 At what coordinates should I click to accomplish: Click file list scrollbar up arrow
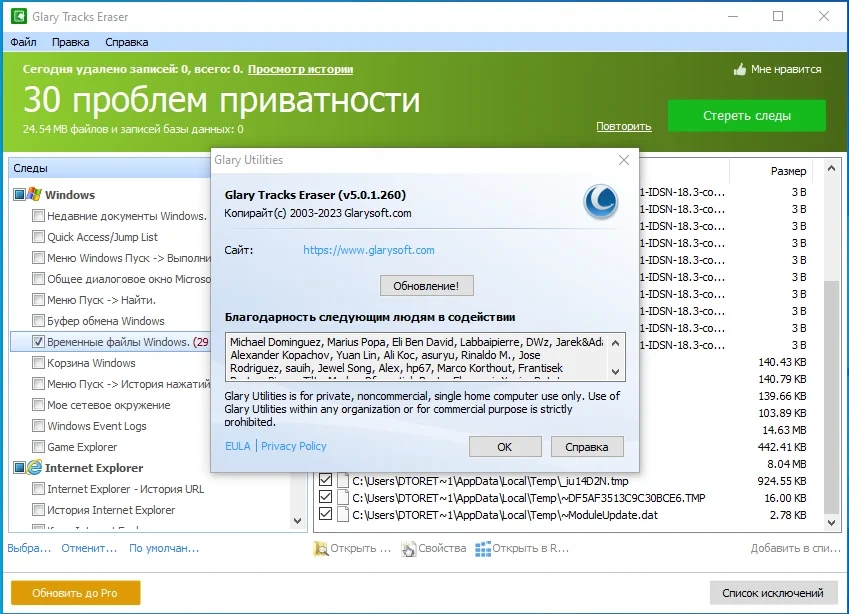(x=832, y=168)
